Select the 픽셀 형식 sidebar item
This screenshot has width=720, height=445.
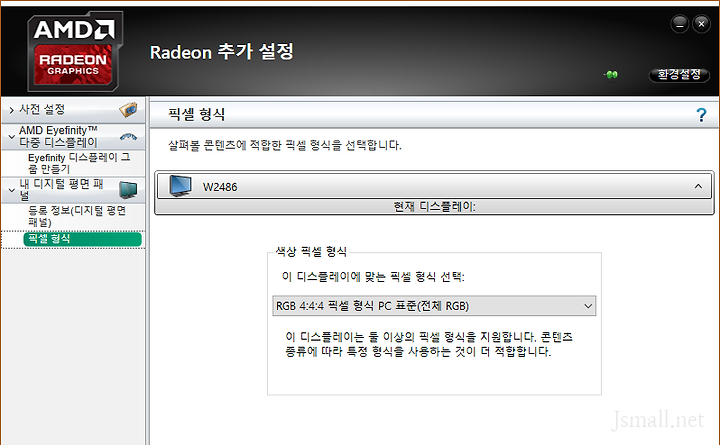tap(82, 239)
